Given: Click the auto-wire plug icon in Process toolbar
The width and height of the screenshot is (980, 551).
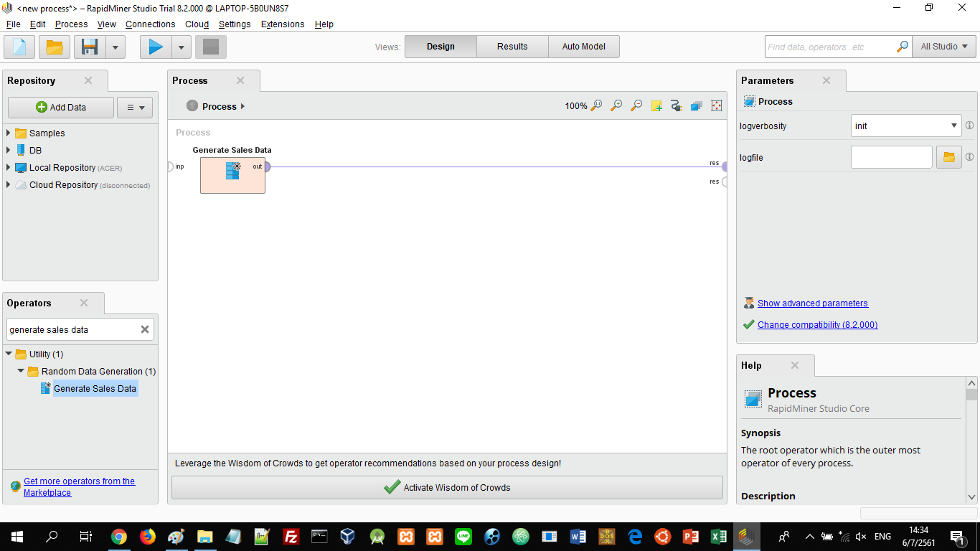Looking at the screenshot, I should 676,106.
